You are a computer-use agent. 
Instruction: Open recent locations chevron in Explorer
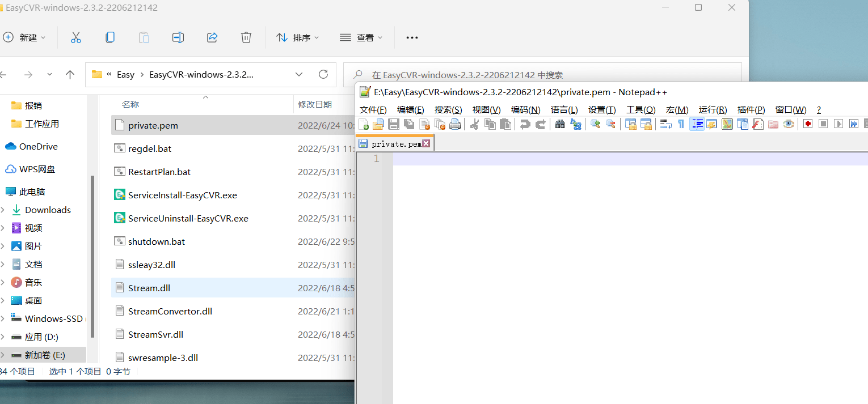(49, 74)
